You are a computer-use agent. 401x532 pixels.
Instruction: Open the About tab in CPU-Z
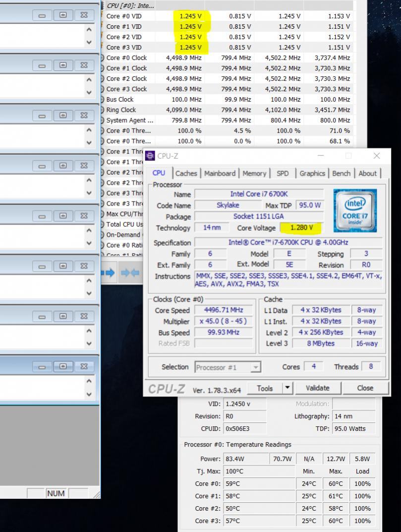(x=367, y=173)
